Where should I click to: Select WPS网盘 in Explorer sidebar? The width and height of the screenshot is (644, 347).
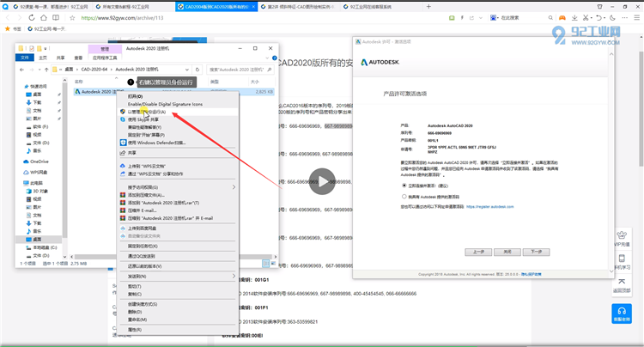(x=35, y=172)
